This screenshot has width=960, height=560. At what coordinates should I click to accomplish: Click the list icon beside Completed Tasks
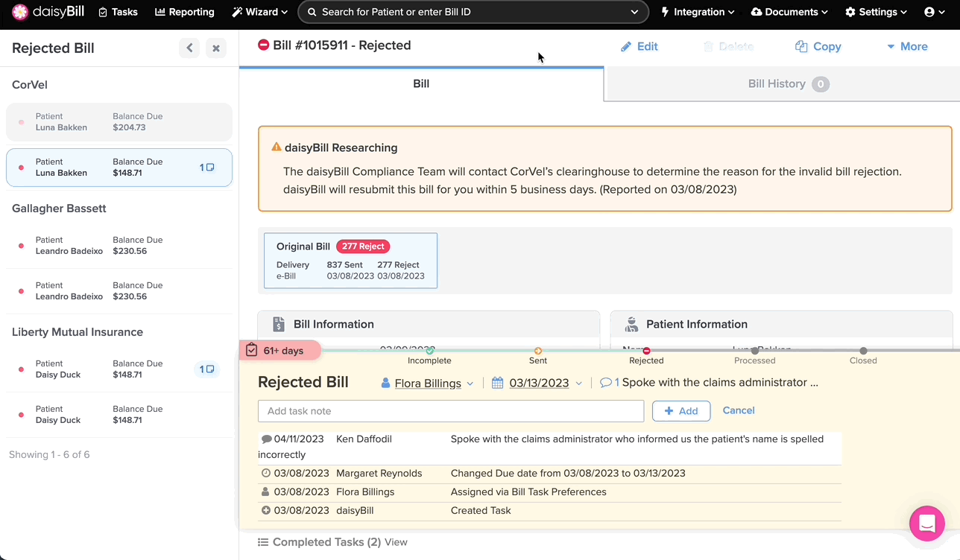[262, 542]
